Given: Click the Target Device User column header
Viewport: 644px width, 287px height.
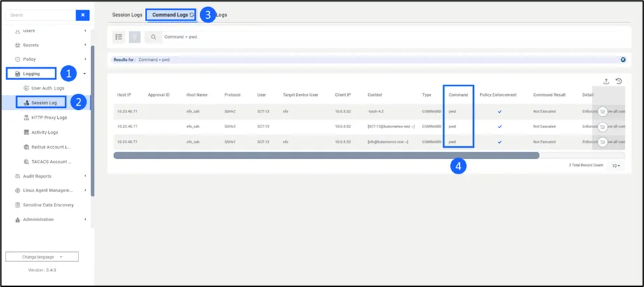Looking at the screenshot, I should [300, 94].
